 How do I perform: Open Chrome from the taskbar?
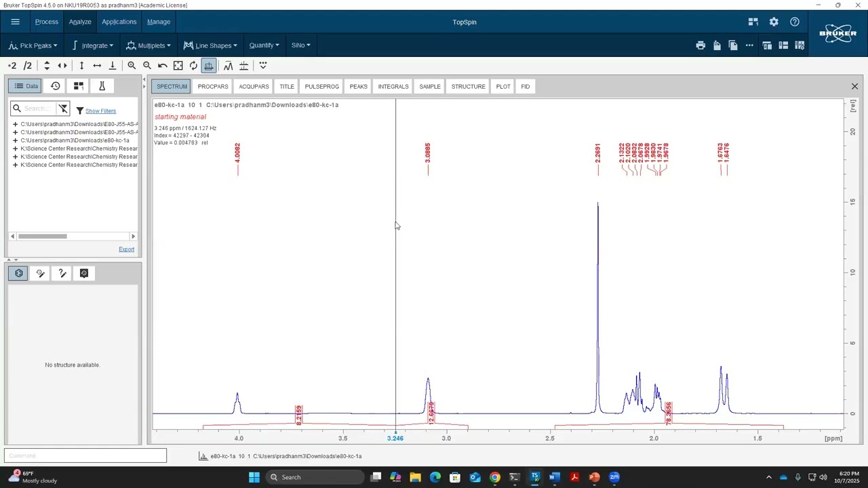[495, 477]
